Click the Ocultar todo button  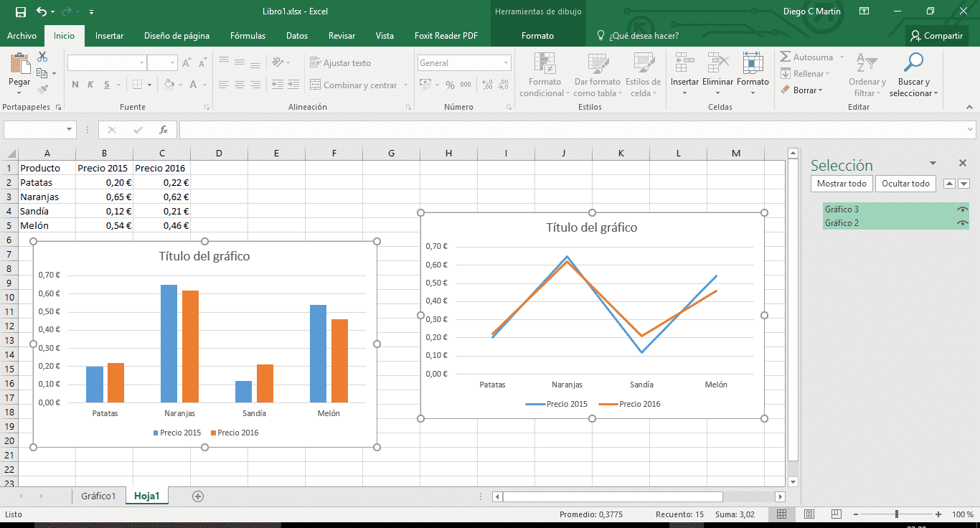[x=905, y=184]
